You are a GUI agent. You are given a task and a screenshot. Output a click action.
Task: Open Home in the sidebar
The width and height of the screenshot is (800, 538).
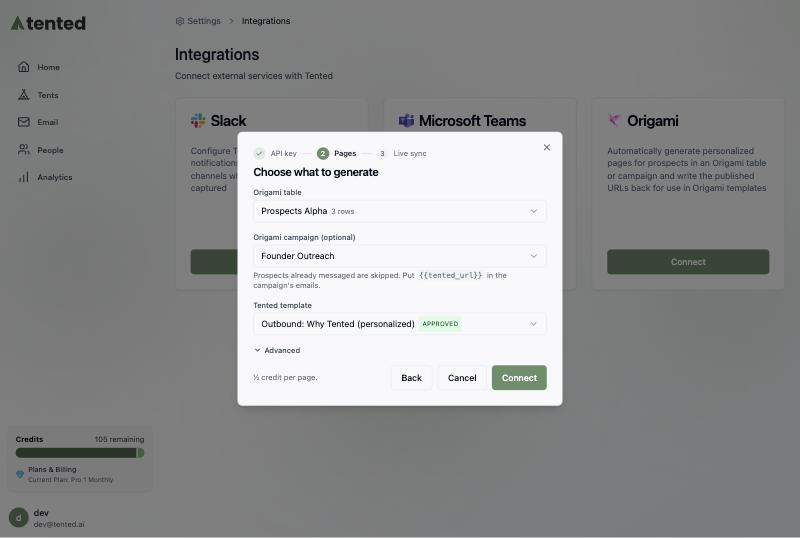[48, 67]
